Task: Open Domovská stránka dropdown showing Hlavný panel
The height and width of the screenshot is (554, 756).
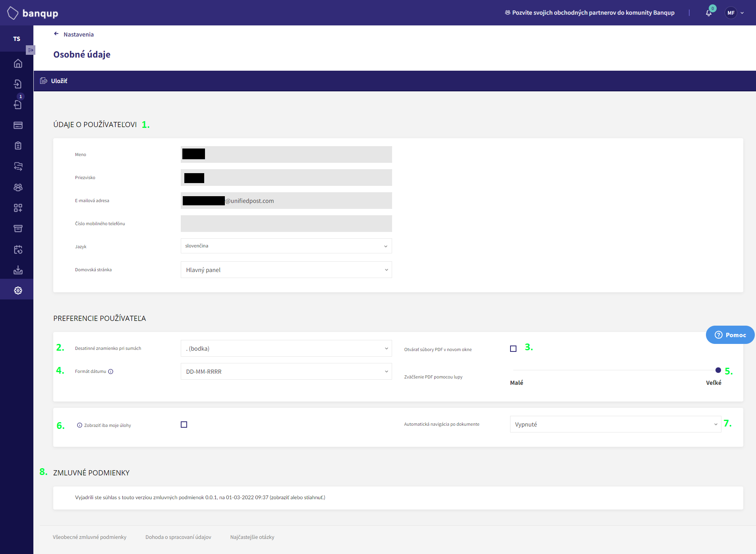Action: click(x=286, y=270)
